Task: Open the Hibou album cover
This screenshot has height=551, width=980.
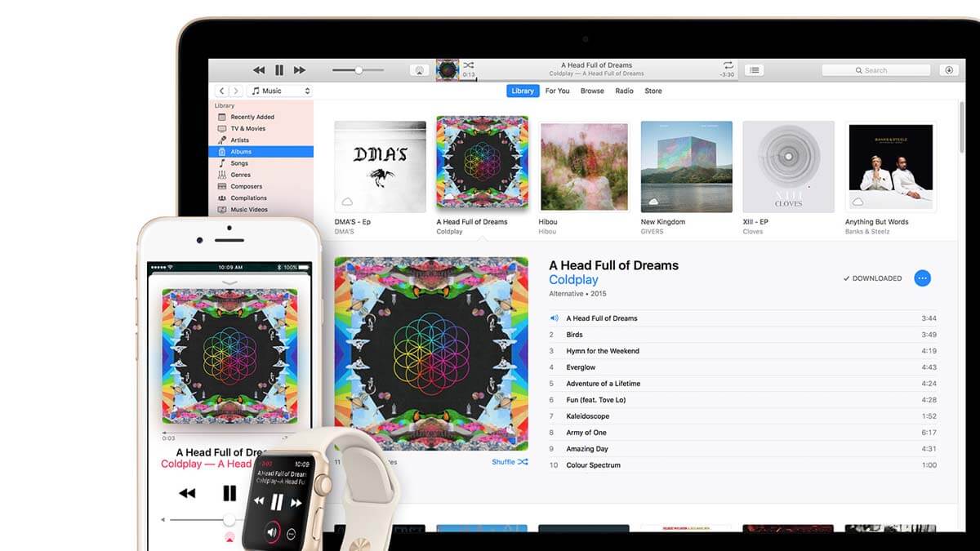Action: 585,167
